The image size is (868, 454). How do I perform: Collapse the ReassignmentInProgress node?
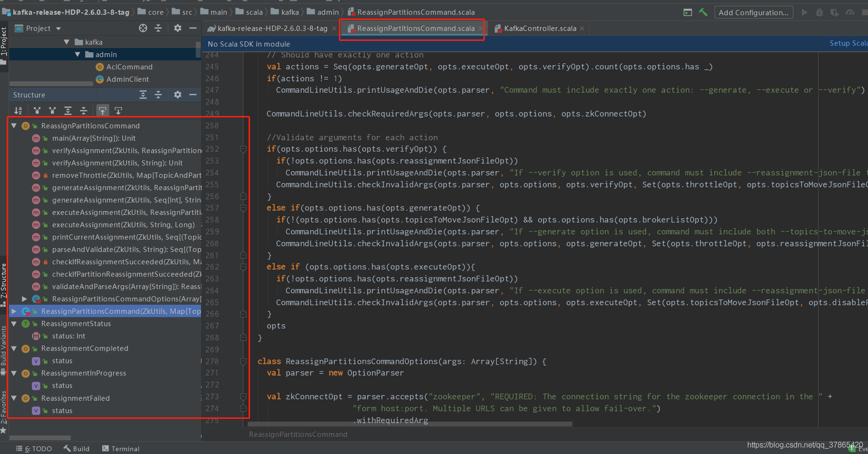point(14,373)
